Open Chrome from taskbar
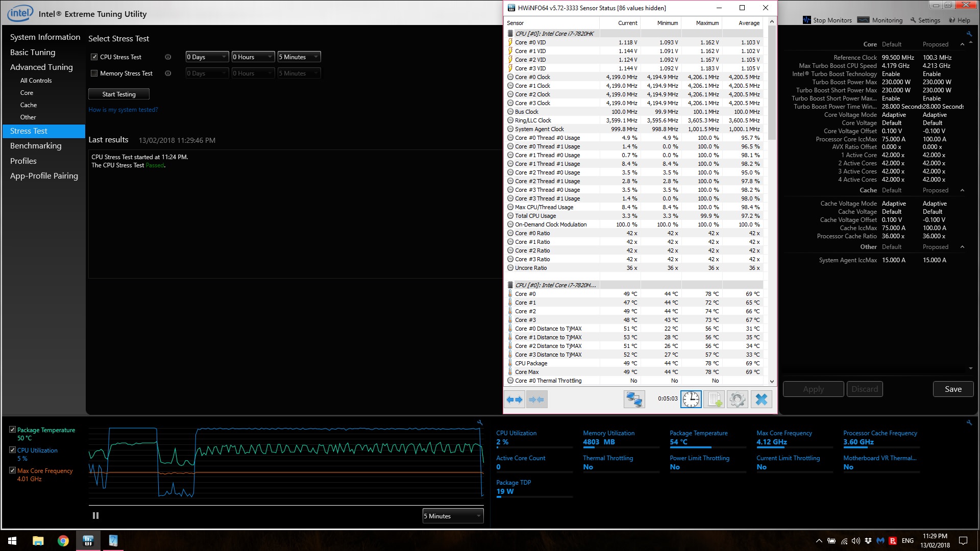 [x=63, y=541]
